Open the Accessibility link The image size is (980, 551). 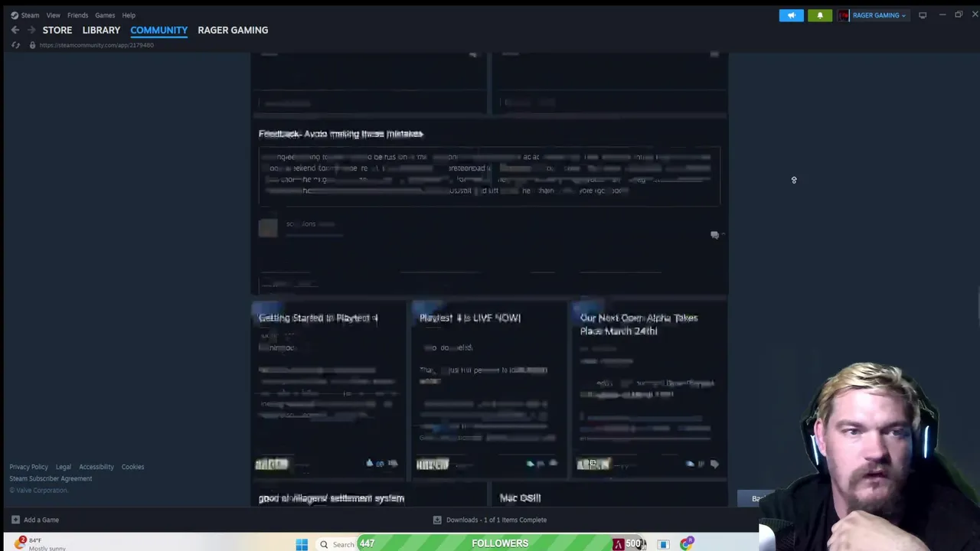(96, 467)
